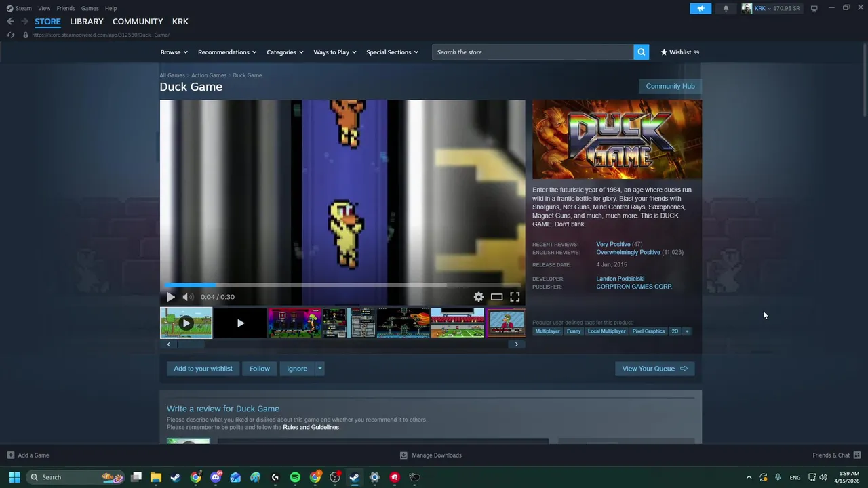Open the Ignore options dropdown arrow
The image size is (868, 488).
tap(319, 369)
